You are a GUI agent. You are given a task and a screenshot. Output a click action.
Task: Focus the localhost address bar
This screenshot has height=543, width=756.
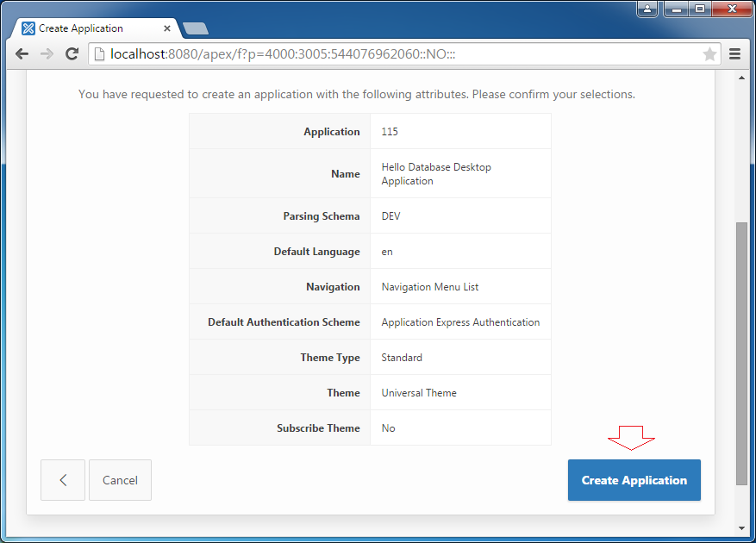pyautogui.click(x=404, y=54)
